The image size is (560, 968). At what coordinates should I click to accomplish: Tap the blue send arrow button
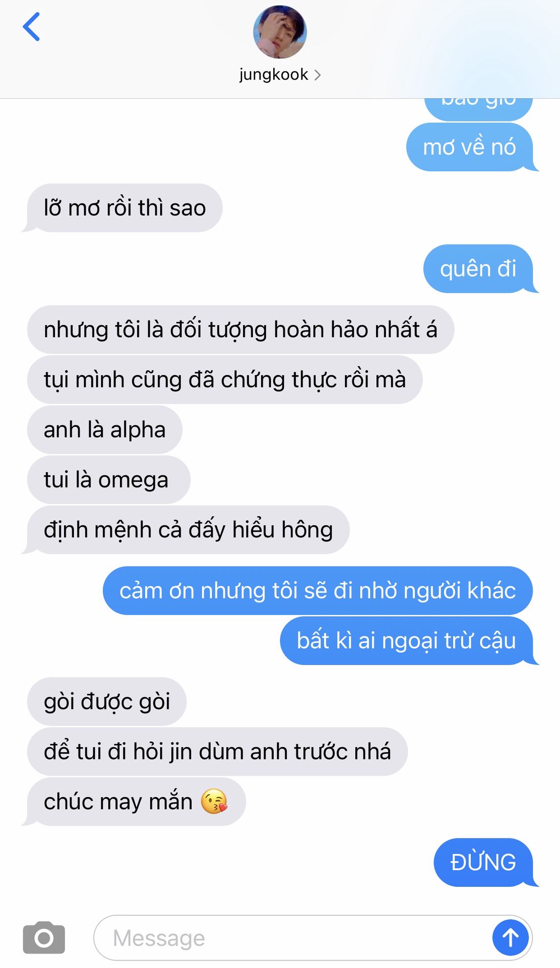click(x=510, y=937)
